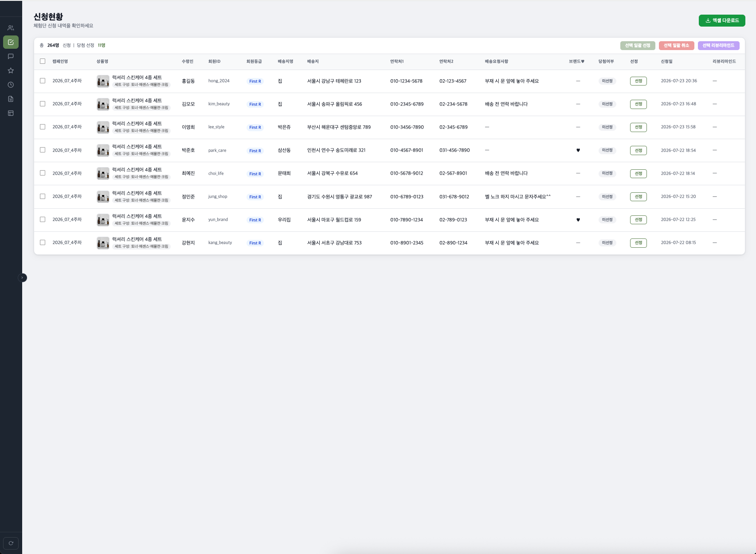This screenshot has height=554, width=756.
Task: Click the heart icon in park_care row
Action: (578, 150)
